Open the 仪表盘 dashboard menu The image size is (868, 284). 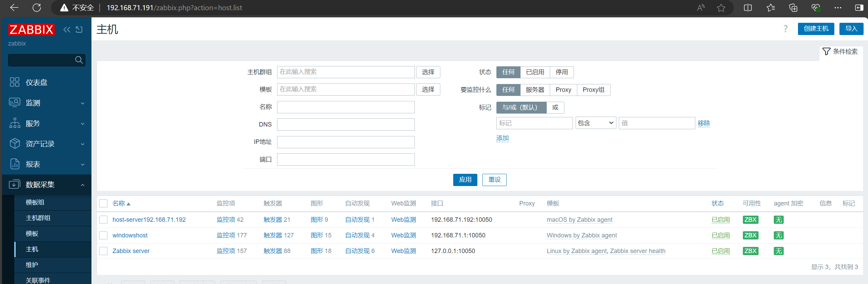point(36,82)
